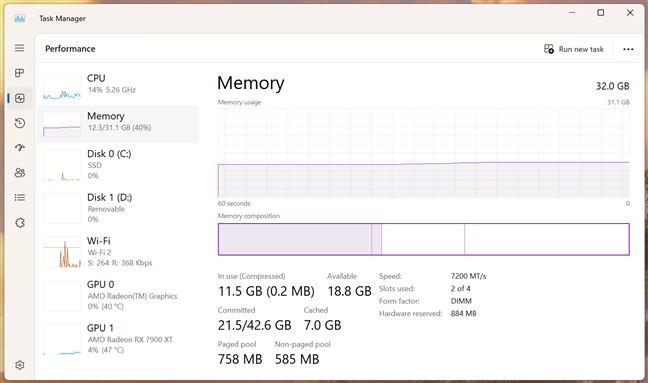This screenshot has width=648, height=383.
Task: Click the 11.5 GB (0.2 MB) in use value
Action: click(266, 291)
